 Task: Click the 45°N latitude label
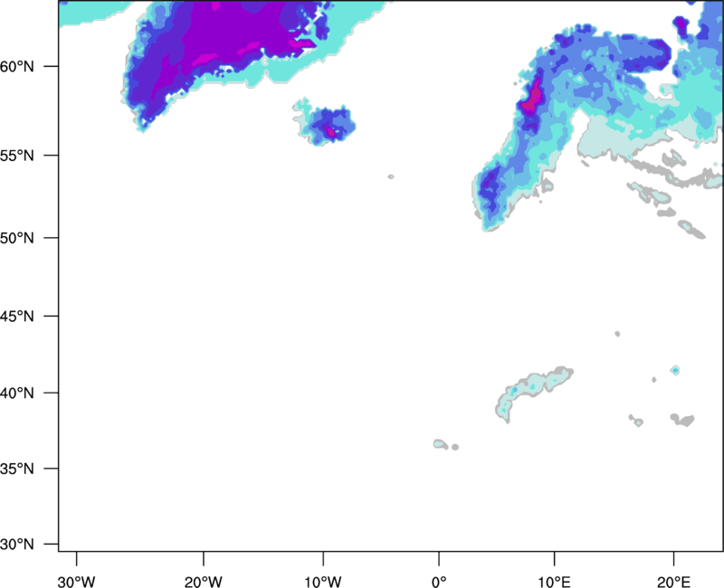17,316
